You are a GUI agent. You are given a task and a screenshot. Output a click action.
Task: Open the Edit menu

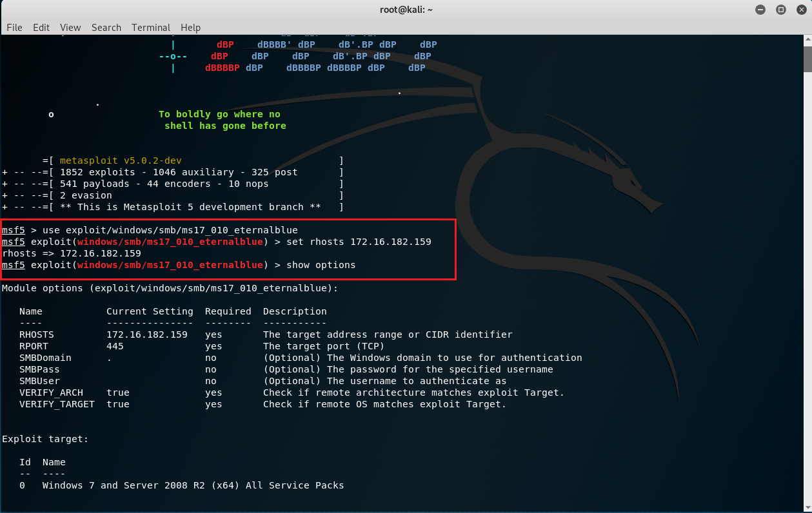[41, 27]
